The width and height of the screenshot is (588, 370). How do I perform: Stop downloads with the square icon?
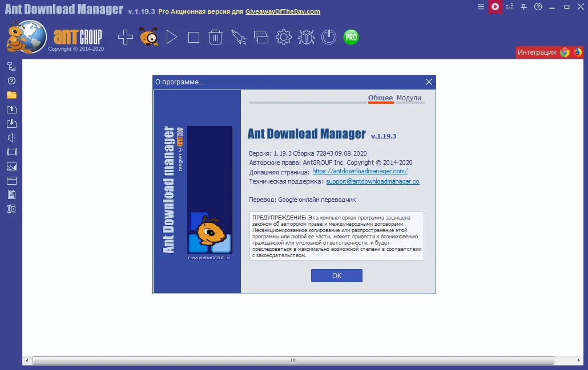(194, 38)
